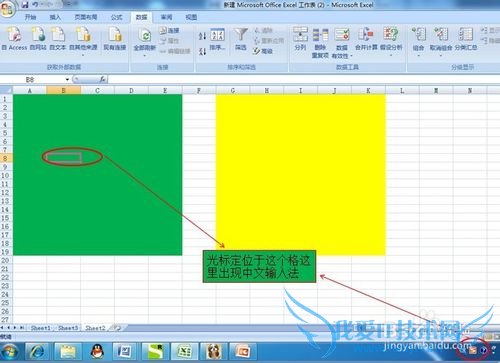Viewport: 500px width, 363px height.
Task: Open the Page Layout (页面布局) tab
Action: tap(86, 17)
